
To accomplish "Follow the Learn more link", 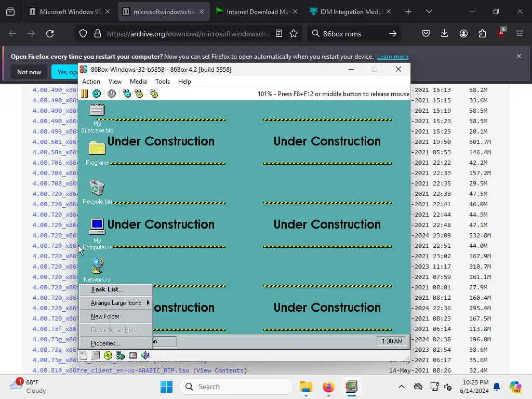I will click(393, 57).
